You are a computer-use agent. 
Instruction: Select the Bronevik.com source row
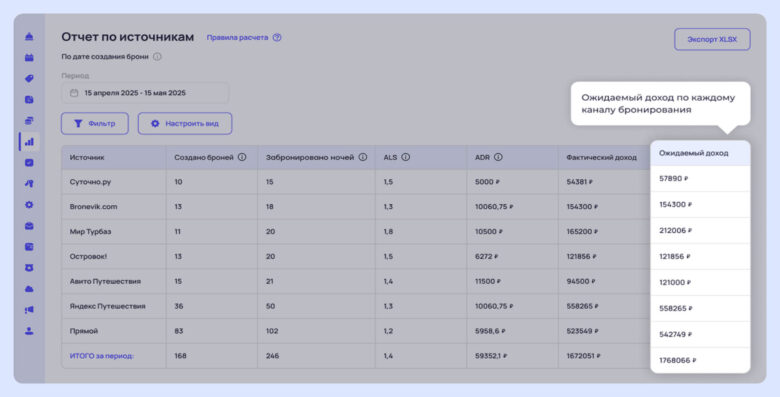(356, 207)
